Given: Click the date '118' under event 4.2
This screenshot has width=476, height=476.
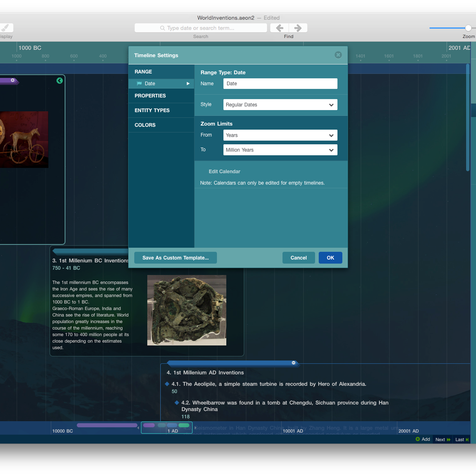Looking at the screenshot, I should tap(185, 416).
